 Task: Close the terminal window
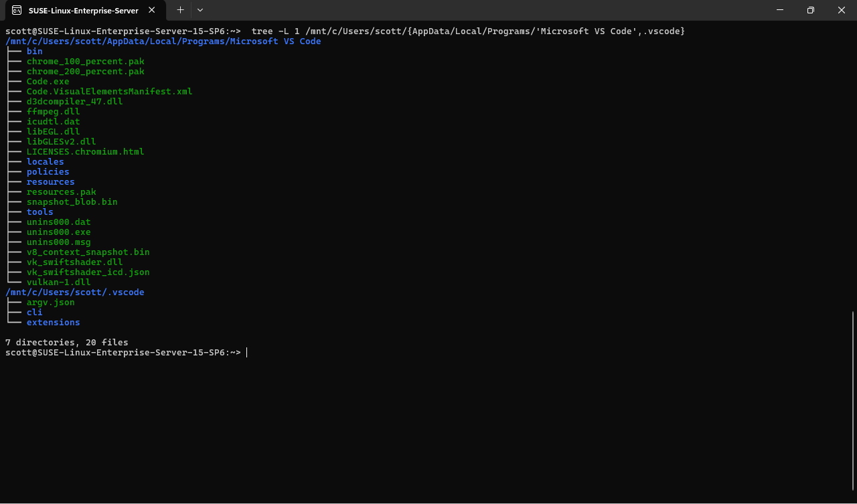(842, 10)
